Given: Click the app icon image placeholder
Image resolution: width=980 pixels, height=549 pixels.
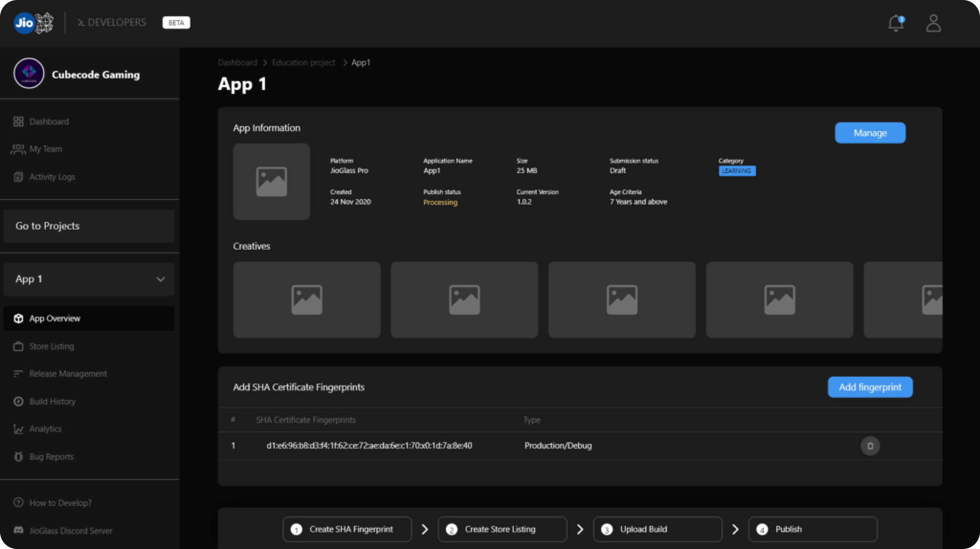Looking at the screenshot, I should pos(271,182).
